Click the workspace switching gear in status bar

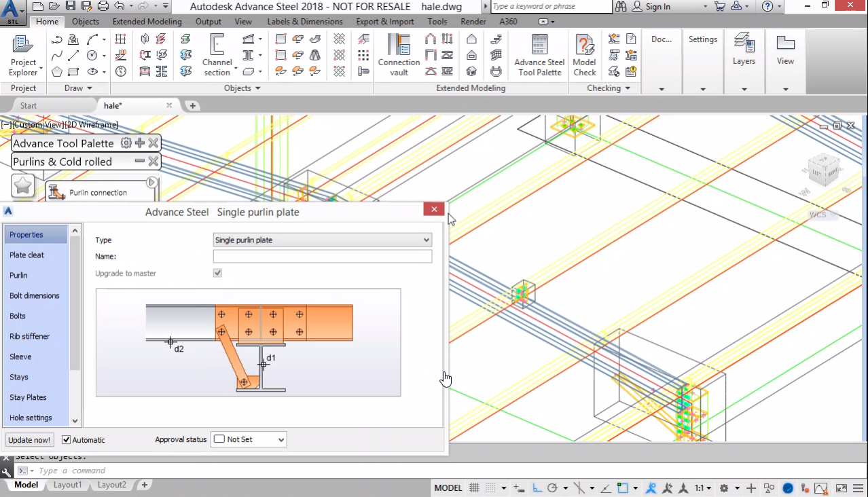pos(725,488)
